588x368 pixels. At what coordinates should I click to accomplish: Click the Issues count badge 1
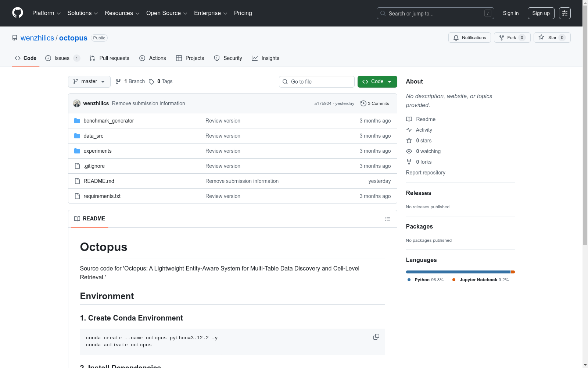(x=77, y=58)
